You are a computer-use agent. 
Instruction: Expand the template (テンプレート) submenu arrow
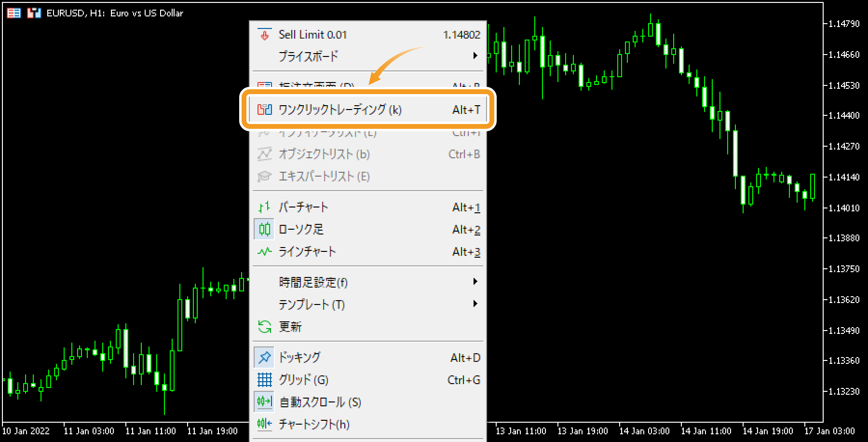tap(475, 304)
